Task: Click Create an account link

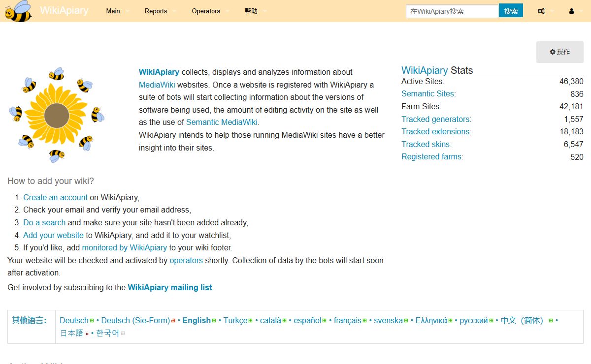Action: (55, 197)
